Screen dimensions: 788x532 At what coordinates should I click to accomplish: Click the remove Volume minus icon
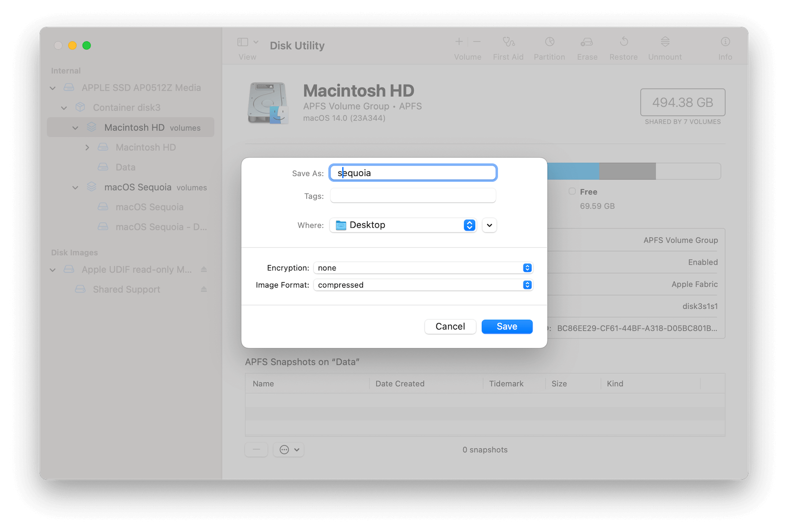click(477, 42)
